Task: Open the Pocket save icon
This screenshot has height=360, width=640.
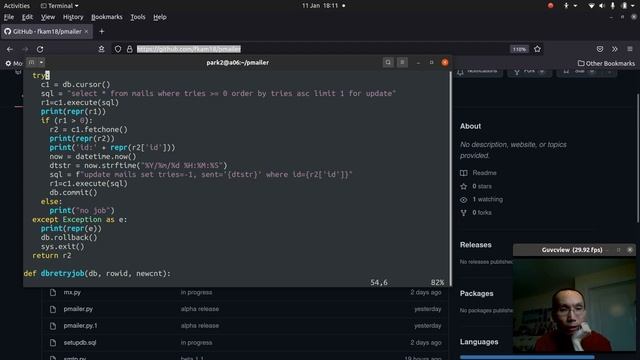Action: click(x=600, y=49)
